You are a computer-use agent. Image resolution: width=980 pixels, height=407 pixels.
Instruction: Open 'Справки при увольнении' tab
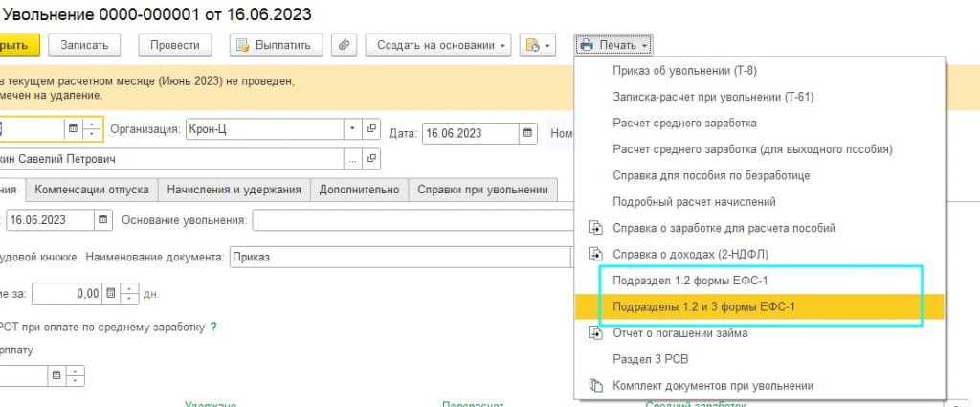482,190
